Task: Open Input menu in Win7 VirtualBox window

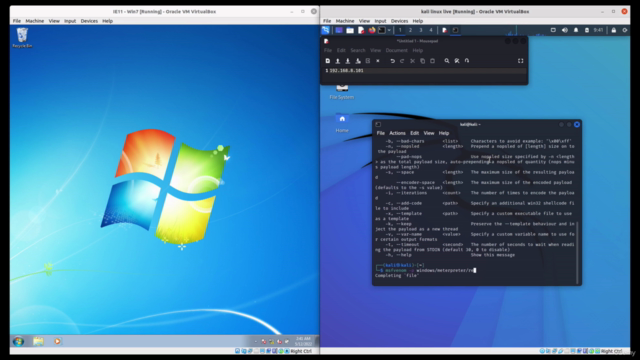Action: pyautogui.click(x=70, y=21)
